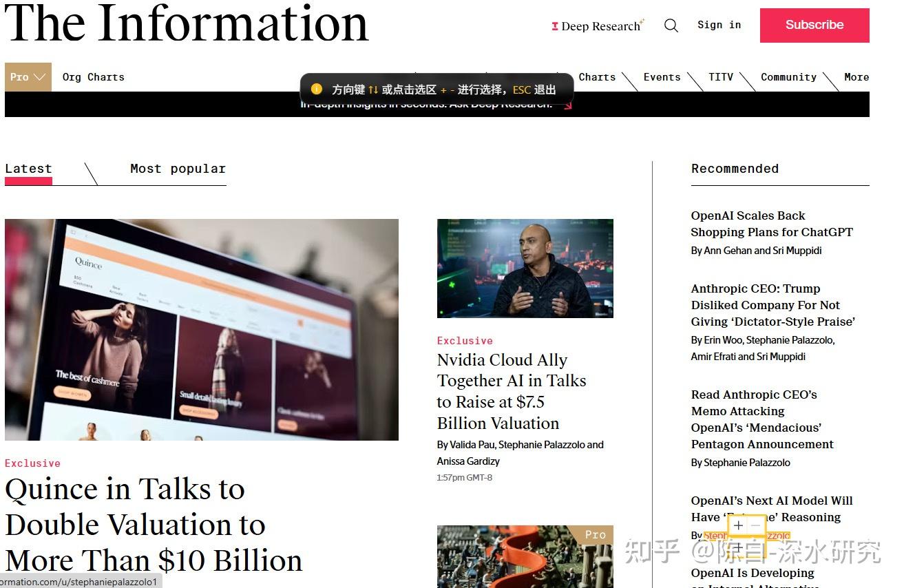Click the search magnifier icon

671,25
